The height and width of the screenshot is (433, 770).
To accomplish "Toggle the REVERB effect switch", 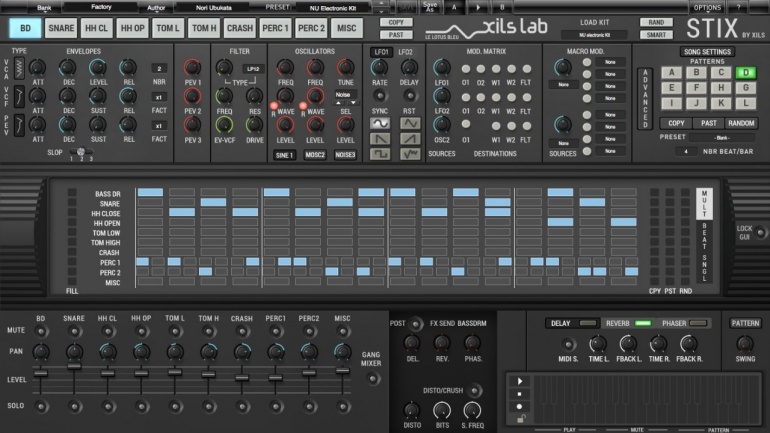I will click(642, 323).
